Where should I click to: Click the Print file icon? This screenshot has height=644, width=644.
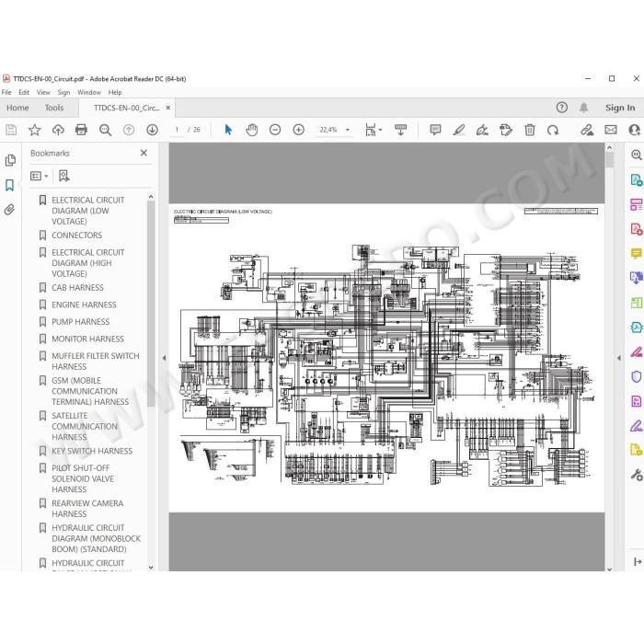[81, 130]
